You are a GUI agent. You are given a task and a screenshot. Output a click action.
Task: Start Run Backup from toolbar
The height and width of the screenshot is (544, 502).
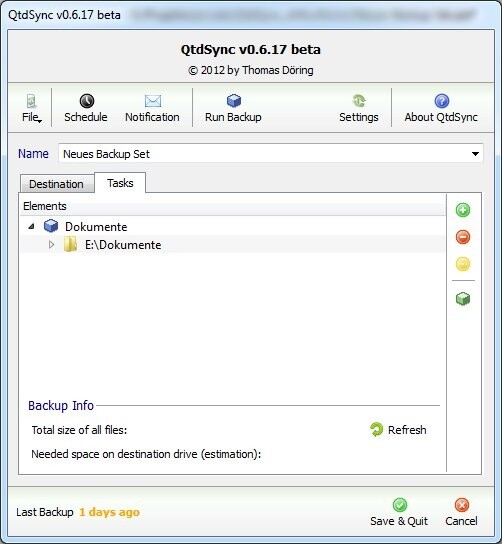(233, 101)
